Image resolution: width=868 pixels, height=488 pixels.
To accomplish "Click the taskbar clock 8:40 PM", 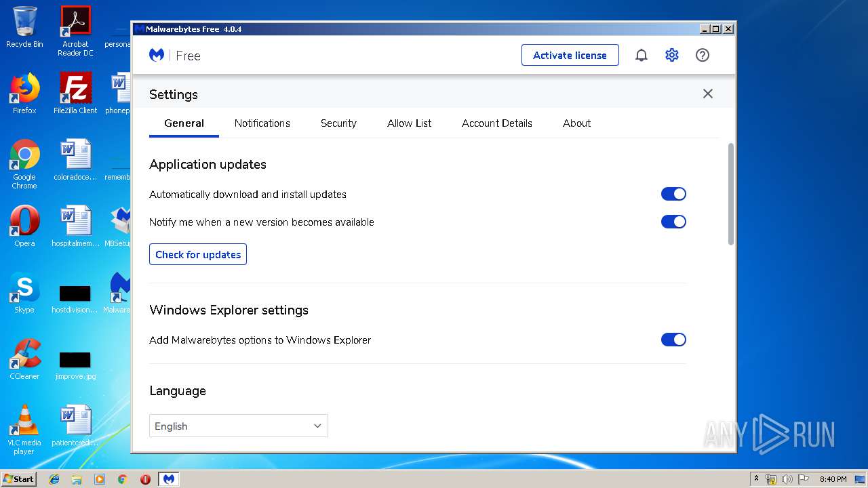I will click(x=833, y=479).
